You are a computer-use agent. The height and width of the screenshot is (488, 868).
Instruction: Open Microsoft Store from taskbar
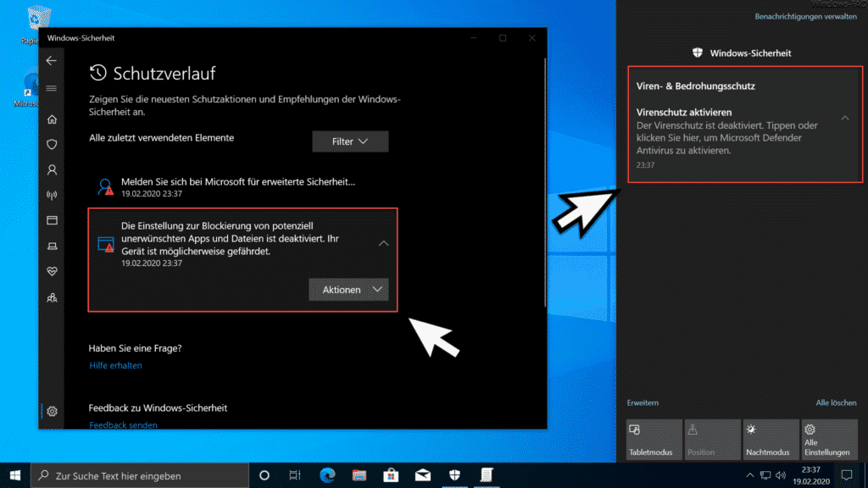point(391,475)
